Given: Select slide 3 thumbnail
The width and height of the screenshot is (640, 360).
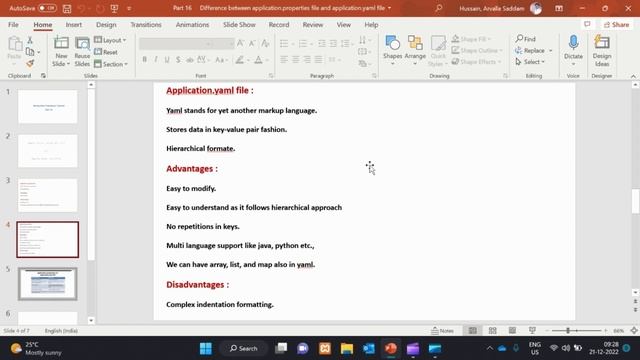Looking at the screenshot, I should pos(47,195).
